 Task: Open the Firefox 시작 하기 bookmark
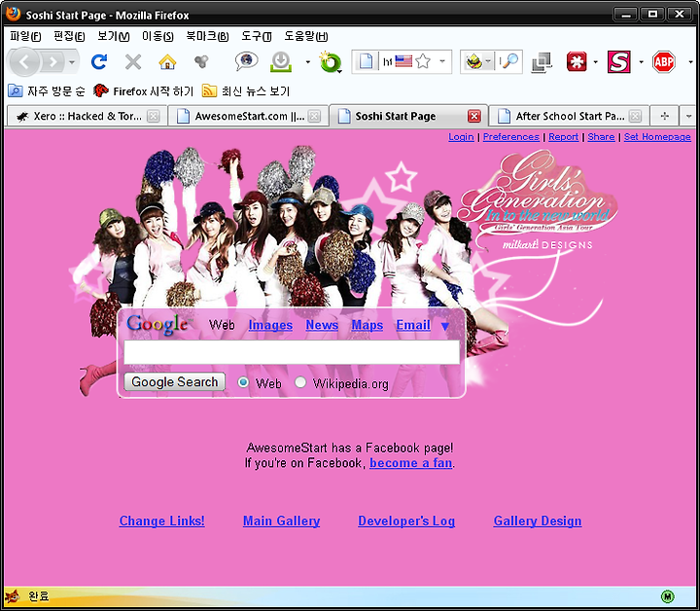[143, 91]
